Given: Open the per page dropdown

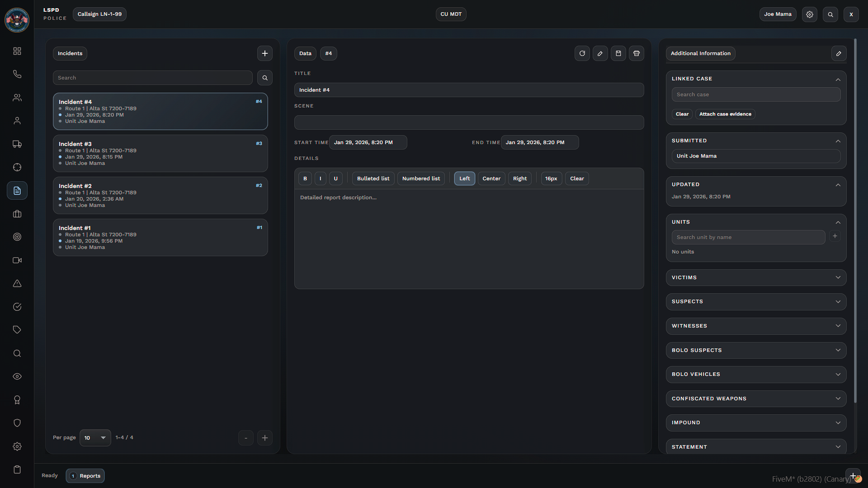Looking at the screenshot, I should (95, 438).
